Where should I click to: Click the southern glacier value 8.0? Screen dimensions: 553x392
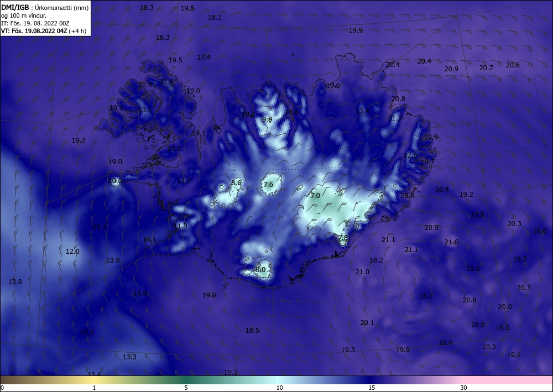260,270
